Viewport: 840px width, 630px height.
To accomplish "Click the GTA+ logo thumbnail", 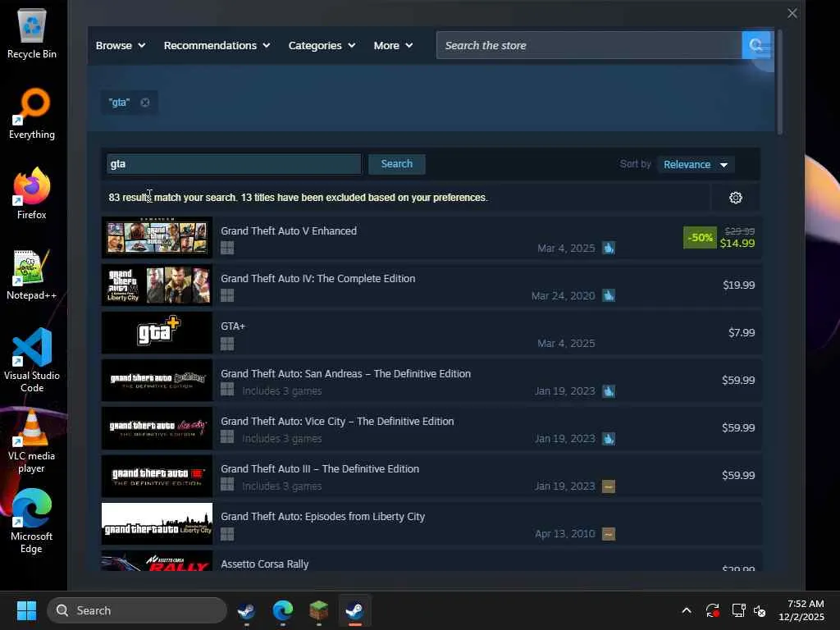I will [157, 333].
